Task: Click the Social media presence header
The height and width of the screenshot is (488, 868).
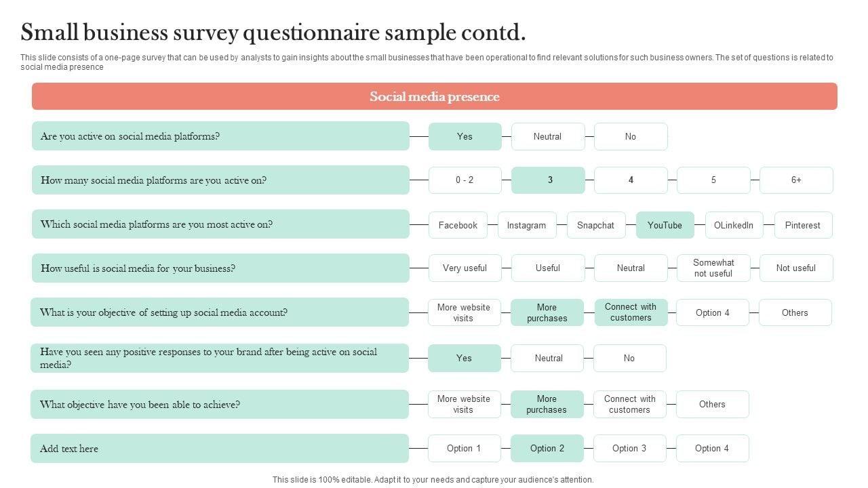Action: point(434,96)
